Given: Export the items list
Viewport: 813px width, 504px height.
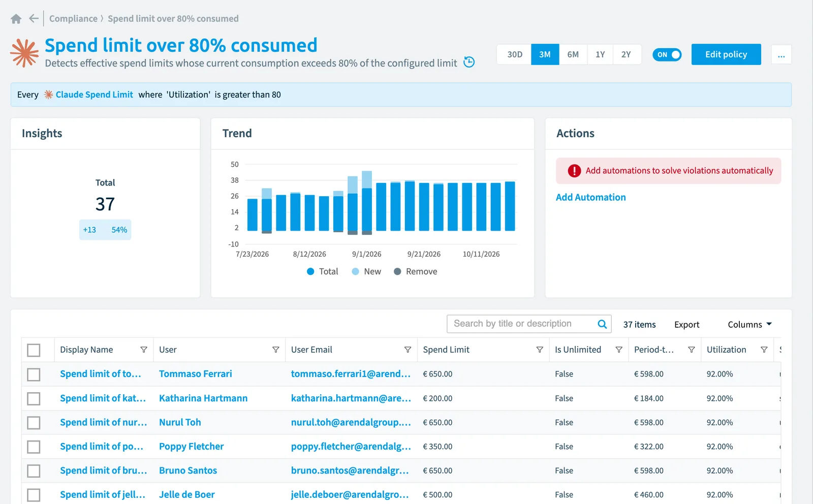Looking at the screenshot, I should 686,325.
